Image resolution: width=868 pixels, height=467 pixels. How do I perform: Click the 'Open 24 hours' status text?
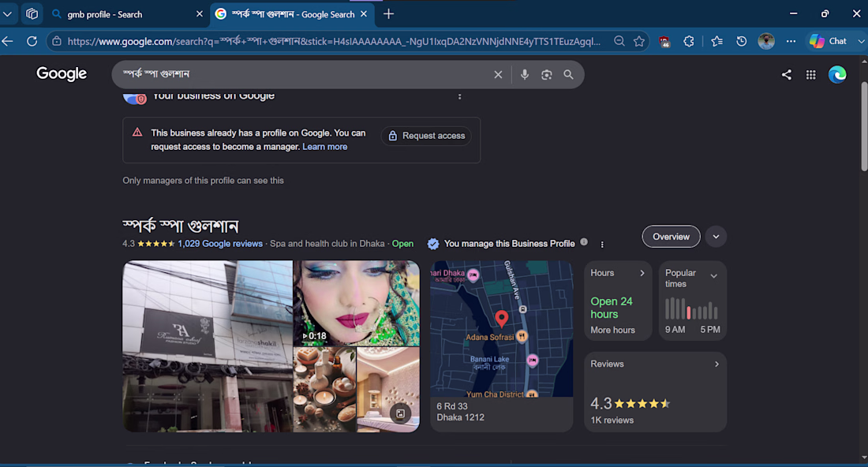tap(611, 308)
